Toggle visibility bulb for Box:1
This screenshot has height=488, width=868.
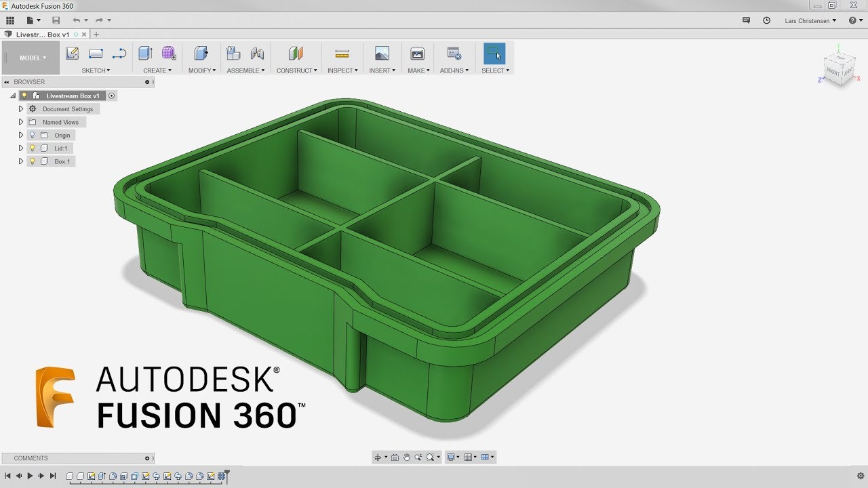click(x=32, y=161)
